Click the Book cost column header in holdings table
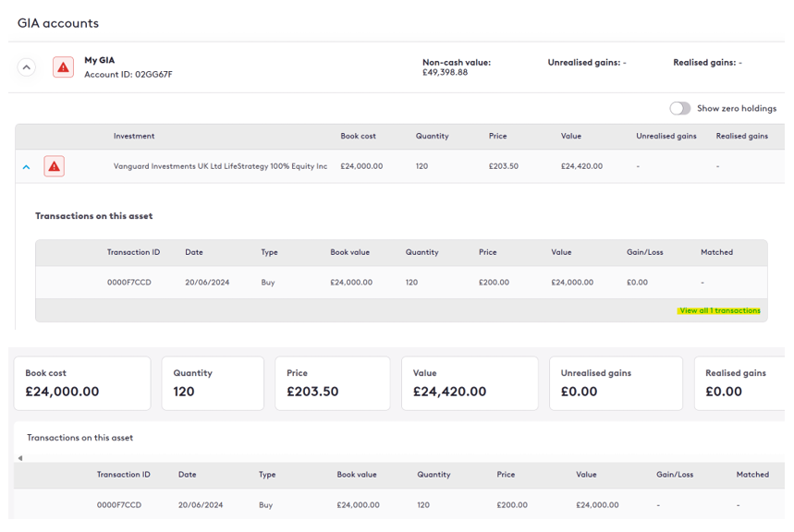Viewport: 794px width, 532px height. click(x=358, y=137)
